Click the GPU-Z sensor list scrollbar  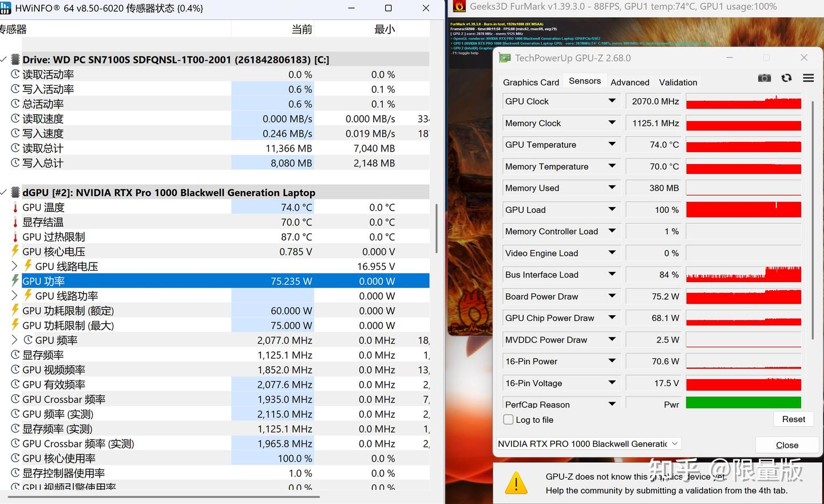coord(813,220)
